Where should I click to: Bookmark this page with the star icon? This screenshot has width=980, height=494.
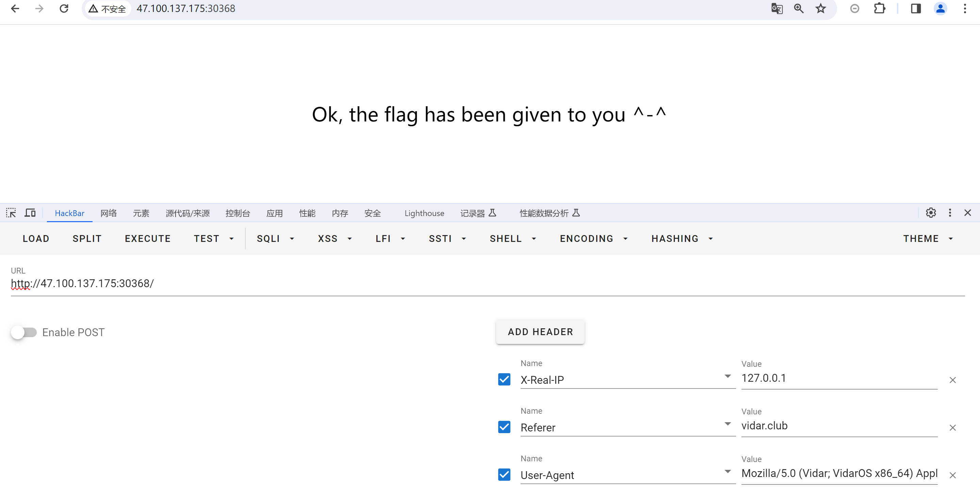point(821,9)
